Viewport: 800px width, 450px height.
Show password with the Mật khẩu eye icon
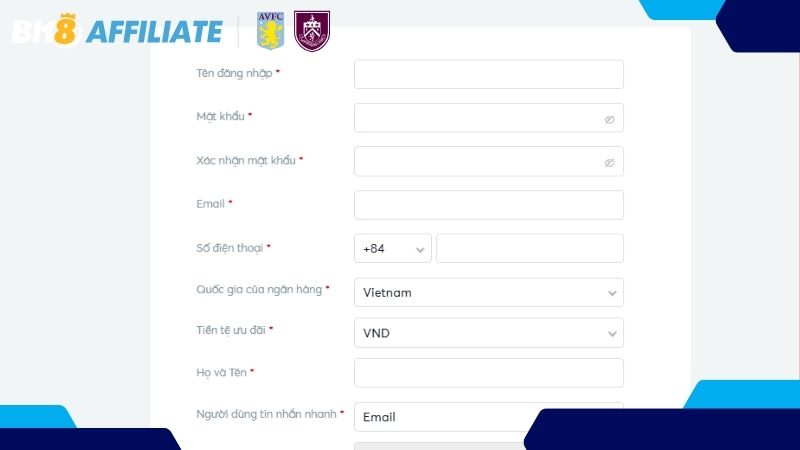pos(609,119)
